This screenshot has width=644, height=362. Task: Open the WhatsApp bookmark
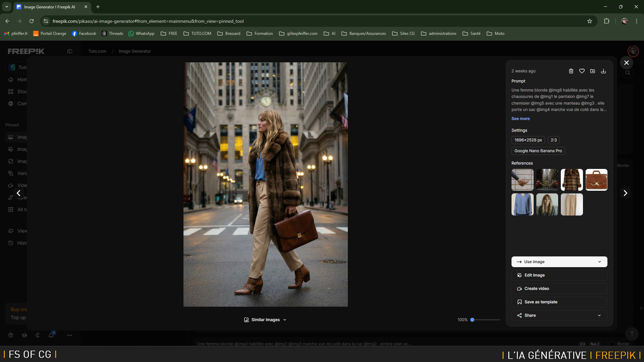142,34
